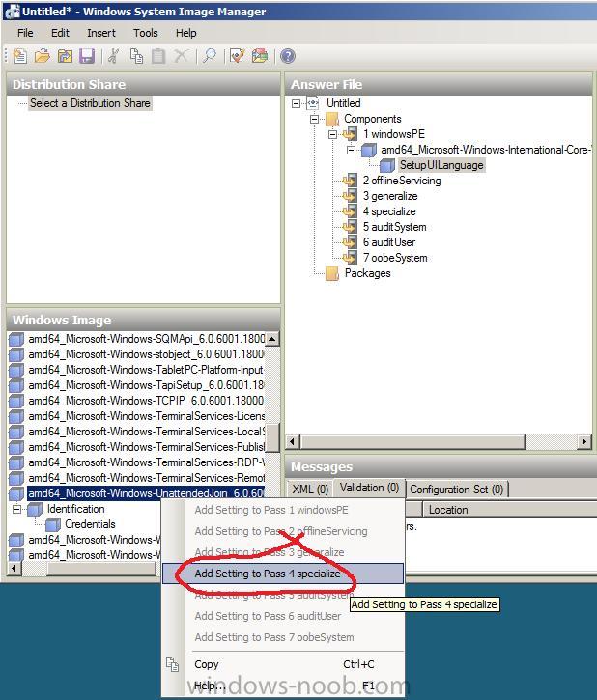Click the Credentials cube icon
The width and height of the screenshot is (597, 700).
(53, 524)
